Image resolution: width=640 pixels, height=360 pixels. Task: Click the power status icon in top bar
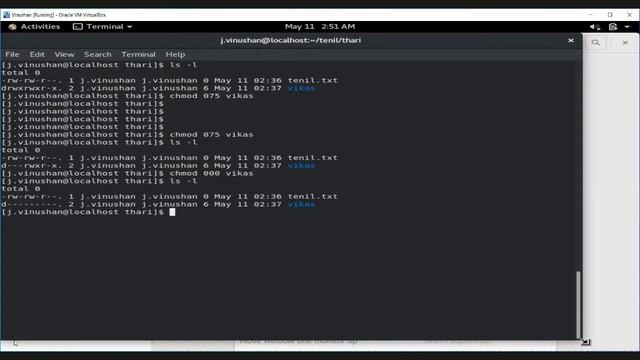click(x=613, y=27)
